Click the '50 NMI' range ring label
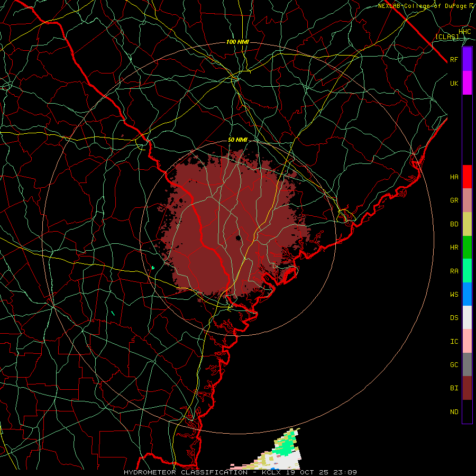 click(237, 140)
